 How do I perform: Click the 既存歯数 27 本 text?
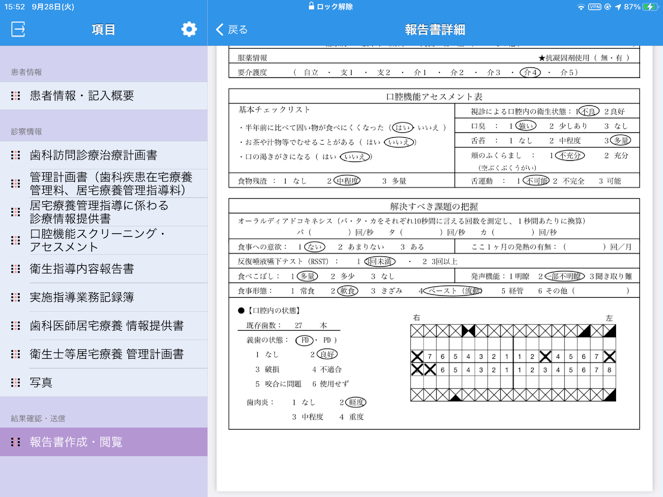[x=287, y=325]
